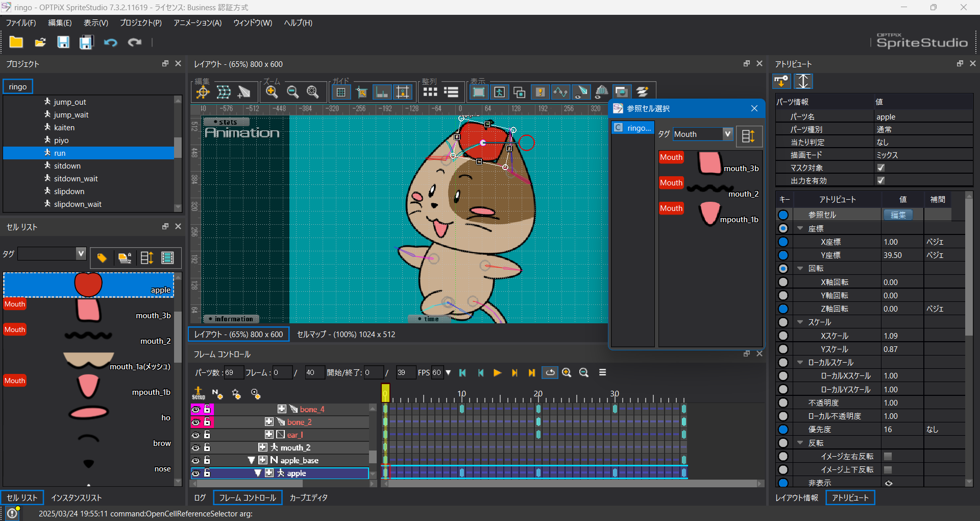Jump to the last frame
Viewport: 980px width, 521px height.
(x=531, y=373)
